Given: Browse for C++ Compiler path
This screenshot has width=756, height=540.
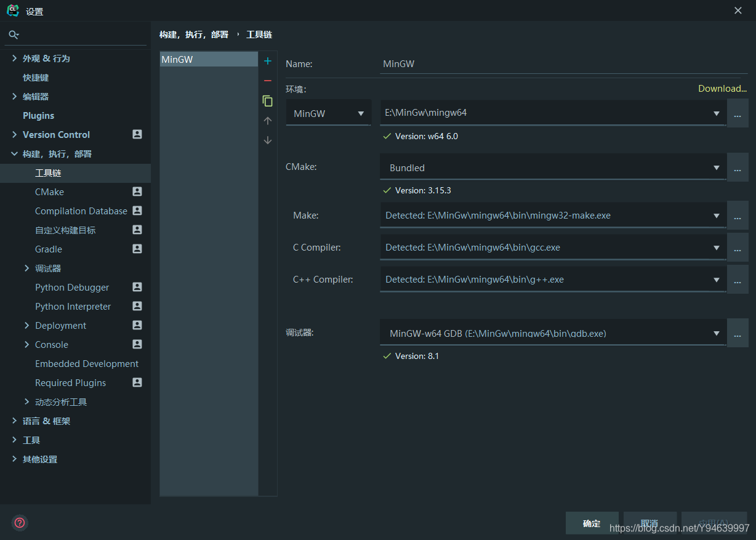Looking at the screenshot, I should [738, 280].
